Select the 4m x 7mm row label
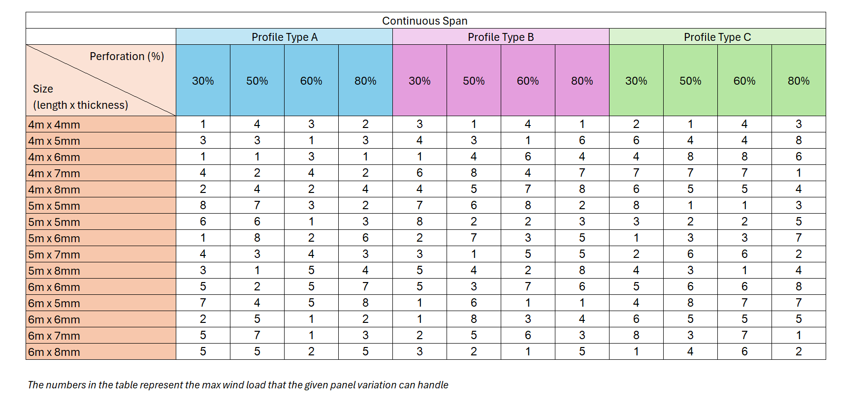Screen dimensions: 868x411 (x=54, y=173)
